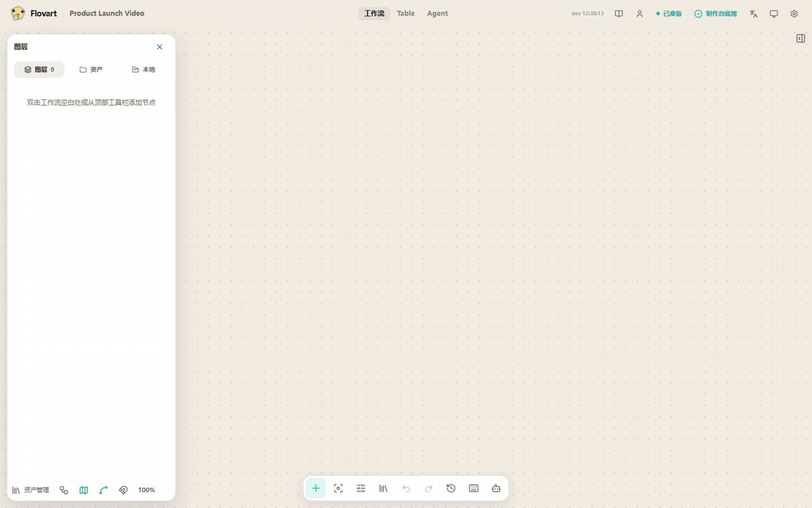The height and width of the screenshot is (508, 812).
Task: Click the 图层 panel heading
Action: click(21, 46)
